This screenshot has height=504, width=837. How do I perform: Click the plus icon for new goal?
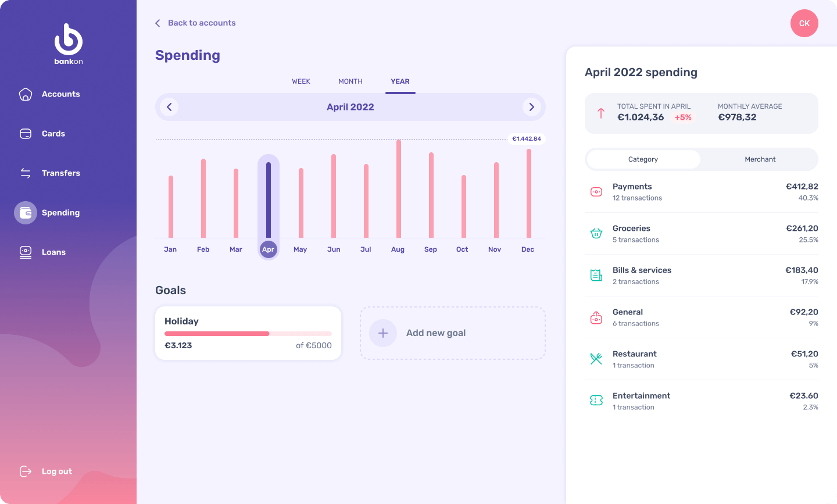(x=383, y=333)
